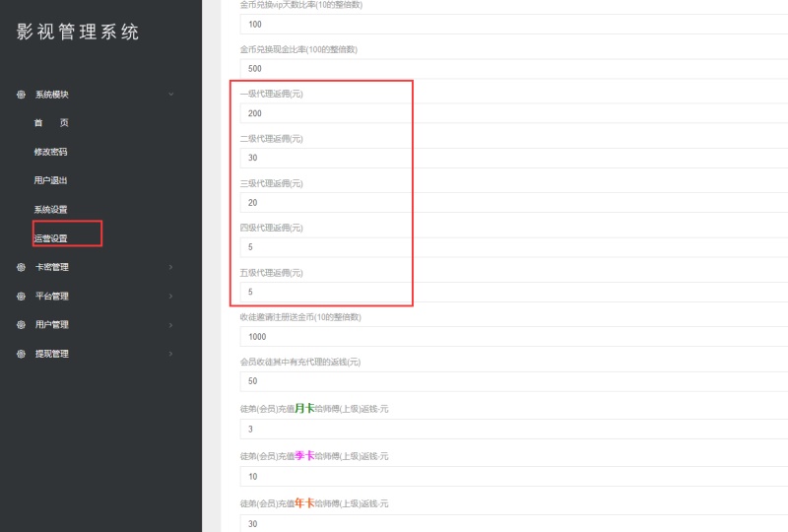Focus the 金币兑换现金比率 field showing 500

point(513,68)
